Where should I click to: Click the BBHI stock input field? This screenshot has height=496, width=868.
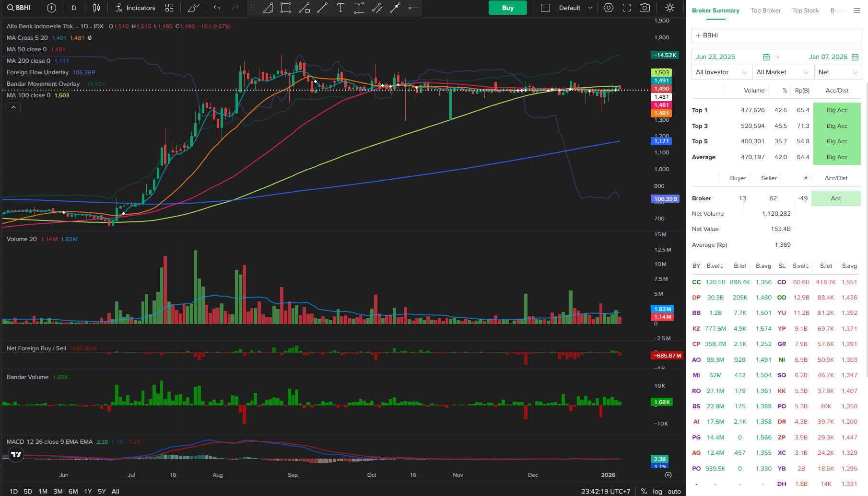coord(777,35)
